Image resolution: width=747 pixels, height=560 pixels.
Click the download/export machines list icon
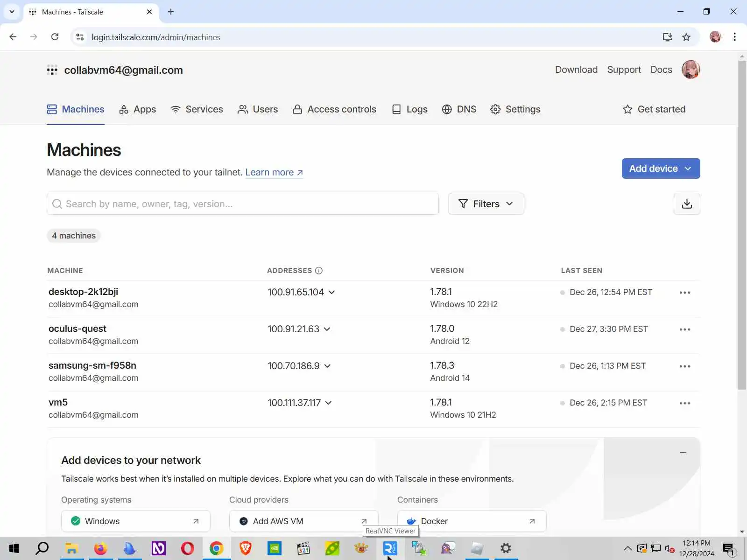point(687,204)
